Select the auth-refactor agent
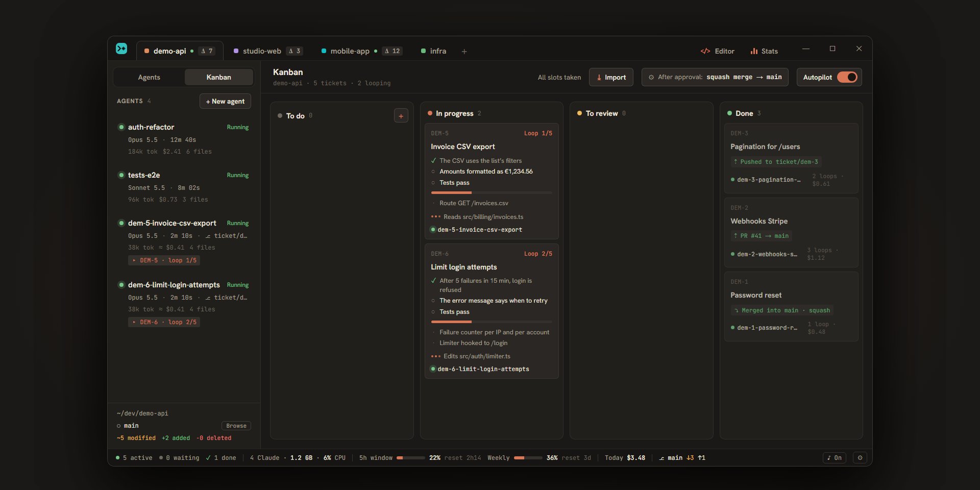The height and width of the screenshot is (490, 980). (x=184, y=139)
